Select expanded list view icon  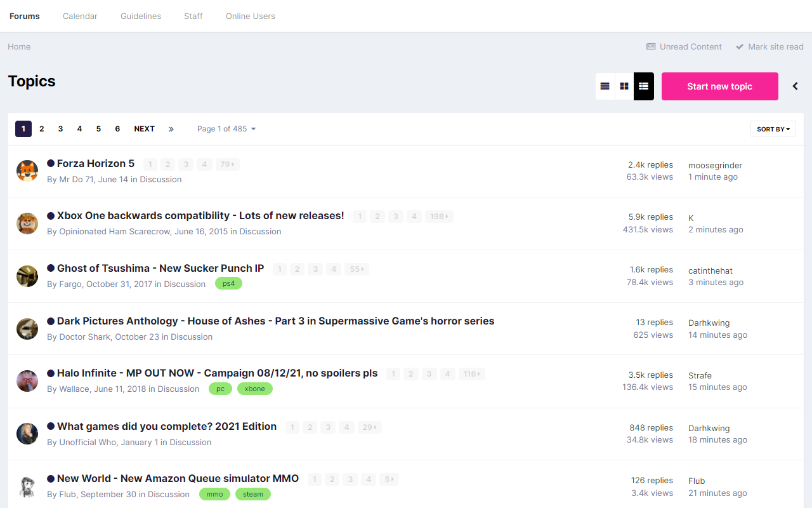coord(644,86)
